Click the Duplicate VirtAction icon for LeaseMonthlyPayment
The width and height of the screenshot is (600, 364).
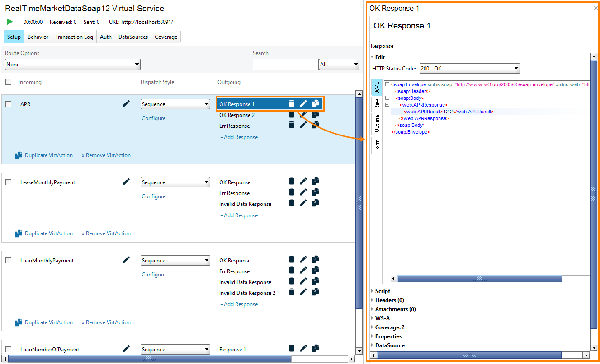coord(19,233)
